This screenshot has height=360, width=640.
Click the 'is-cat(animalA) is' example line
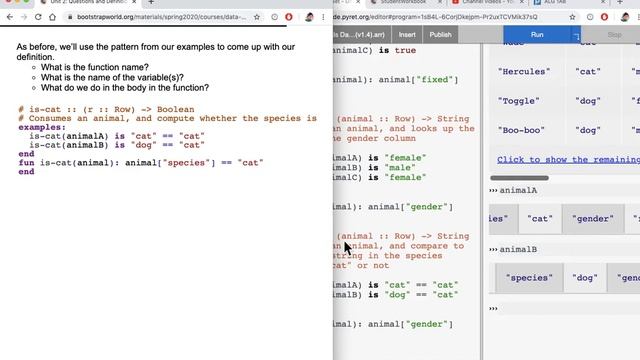pyautogui.click(x=116, y=136)
